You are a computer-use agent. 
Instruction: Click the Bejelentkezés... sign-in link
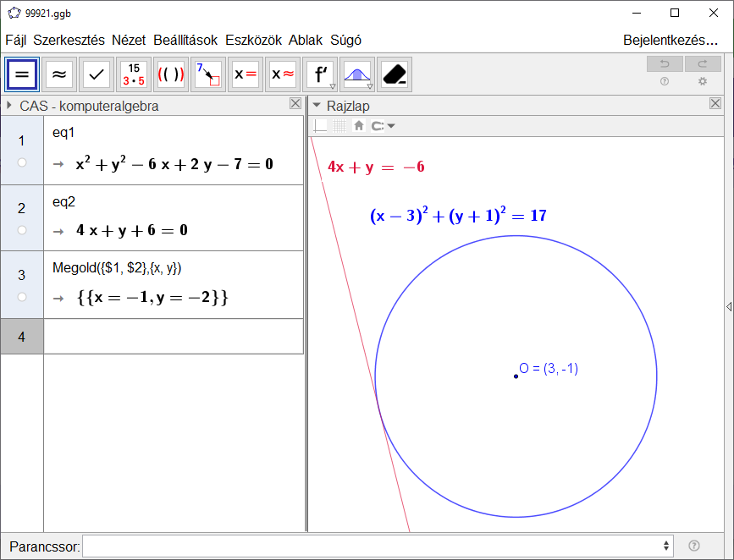click(x=671, y=40)
